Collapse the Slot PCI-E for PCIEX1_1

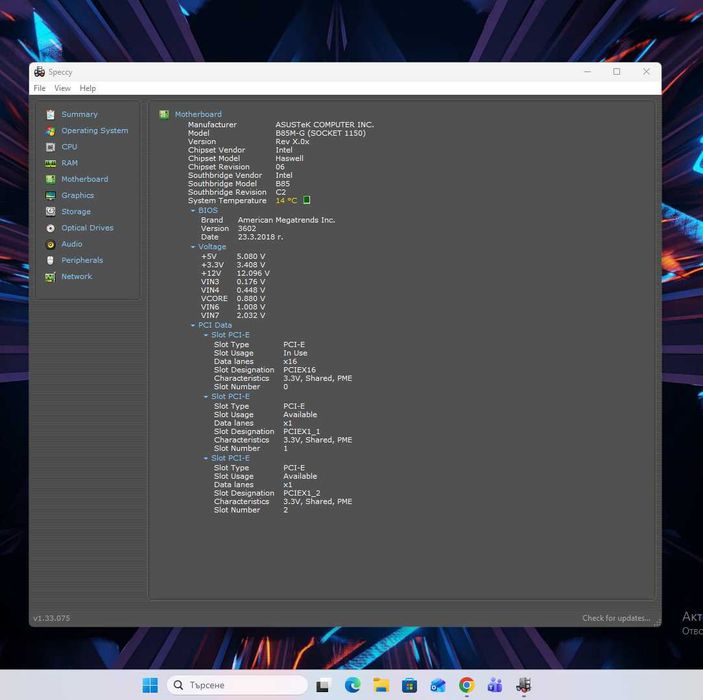(206, 396)
